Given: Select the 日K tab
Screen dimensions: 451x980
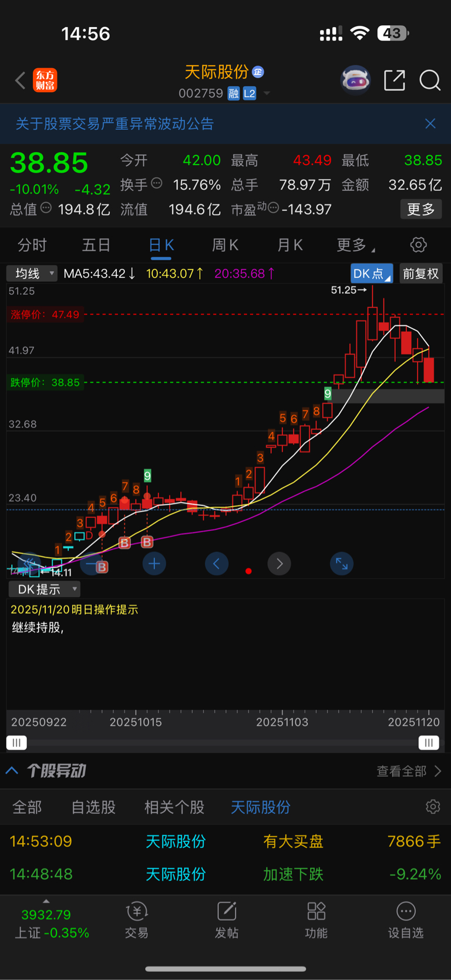Looking at the screenshot, I should tap(161, 245).
